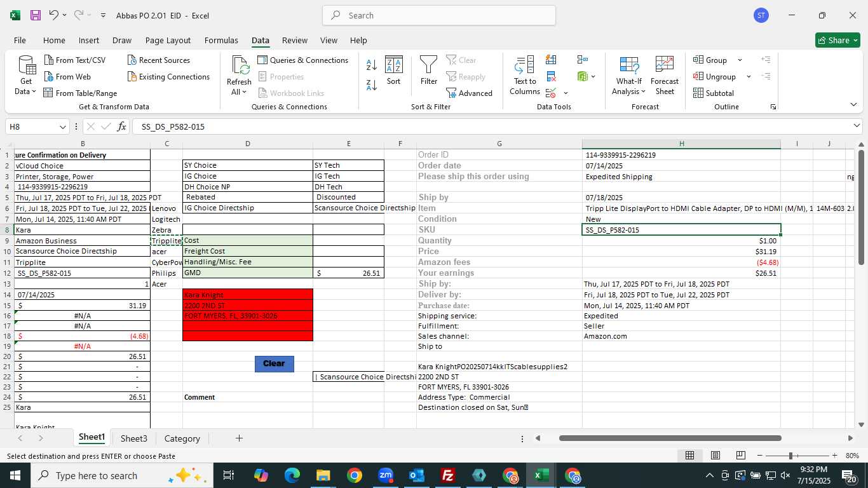Click the Remove Duplicates icon
Image resolution: width=868 pixels, height=488 pixels.
click(x=551, y=77)
